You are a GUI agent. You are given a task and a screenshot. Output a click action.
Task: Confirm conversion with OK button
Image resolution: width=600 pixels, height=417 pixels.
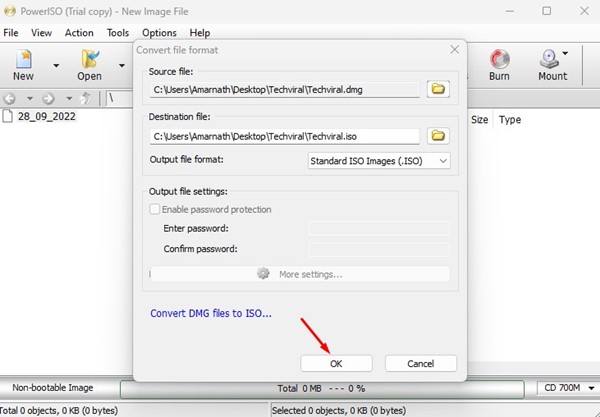[336, 363]
